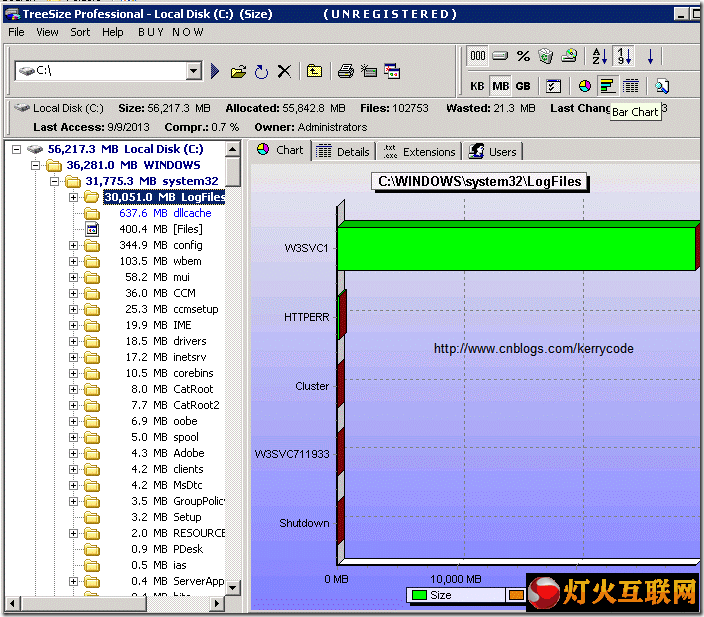The width and height of the screenshot is (704, 617).
Task: Expand the inetsrv folder node
Action: click(73, 357)
